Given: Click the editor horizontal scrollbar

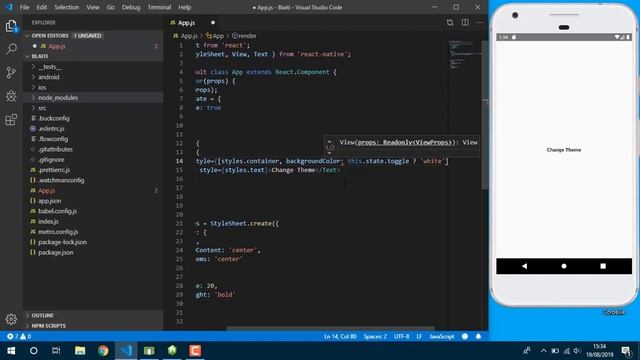Looking at the screenshot, I should click(331, 328).
